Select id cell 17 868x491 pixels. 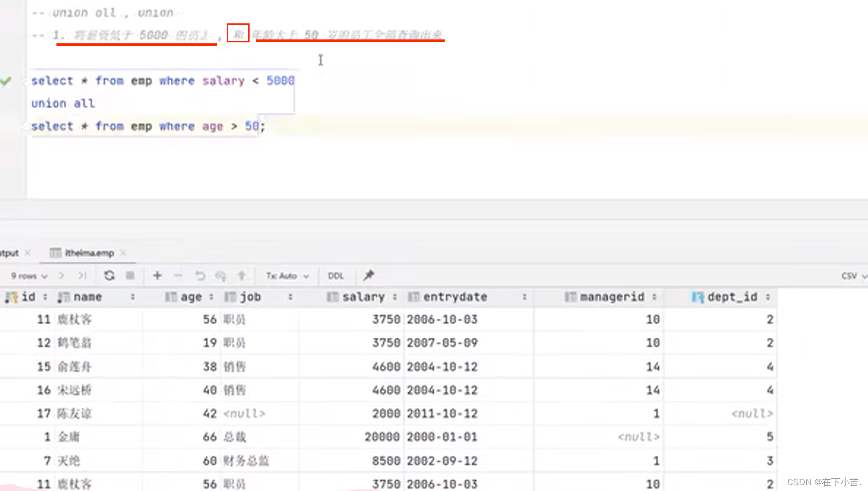(x=44, y=414)
